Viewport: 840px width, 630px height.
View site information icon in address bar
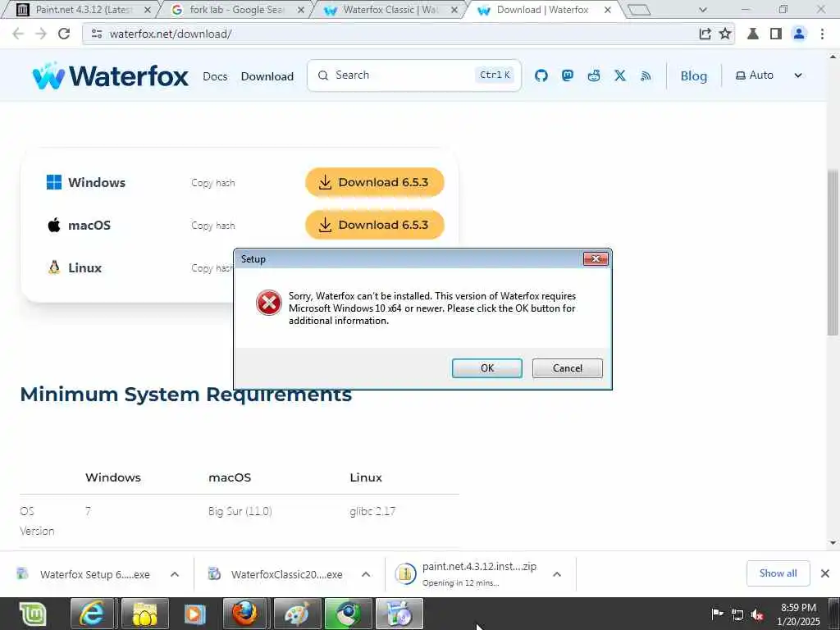pyautogui.click(x=97, y=34)
